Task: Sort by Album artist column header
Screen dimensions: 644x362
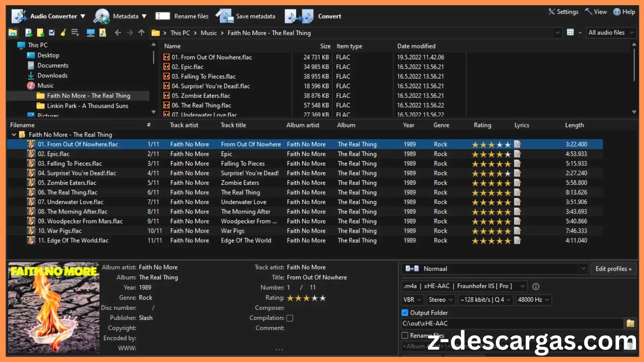Action: [303, 125]
